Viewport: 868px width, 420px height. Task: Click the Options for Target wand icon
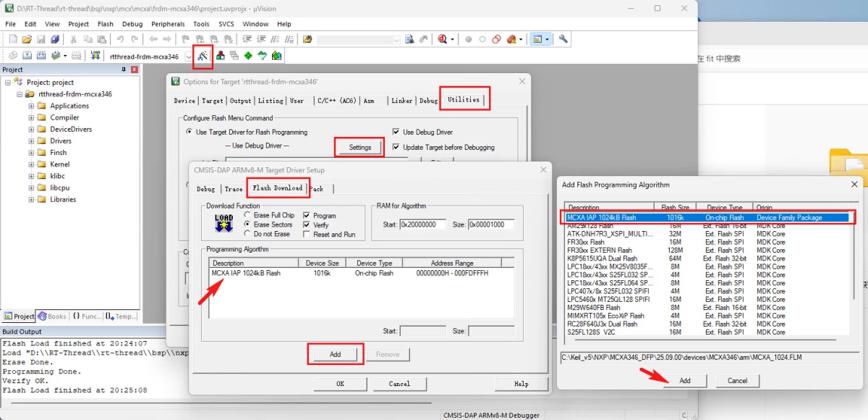203,56
